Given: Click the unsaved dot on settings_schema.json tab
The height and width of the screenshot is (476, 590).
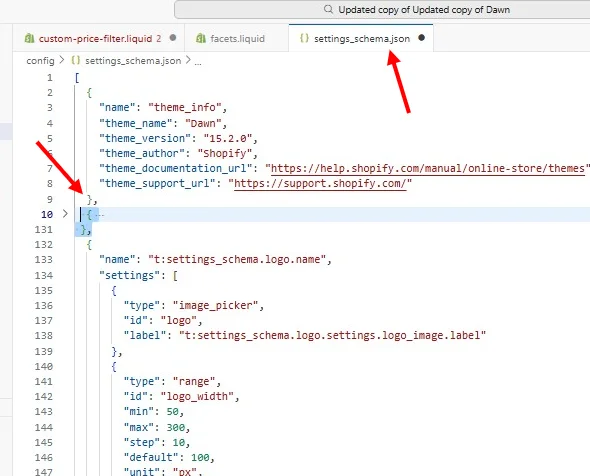Looking at the screenshot, I should [421, 38].
